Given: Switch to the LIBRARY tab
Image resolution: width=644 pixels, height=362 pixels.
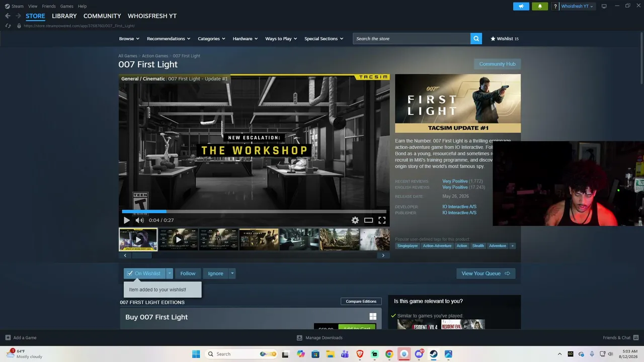Looking at the screenshot, I should [64, 16].
